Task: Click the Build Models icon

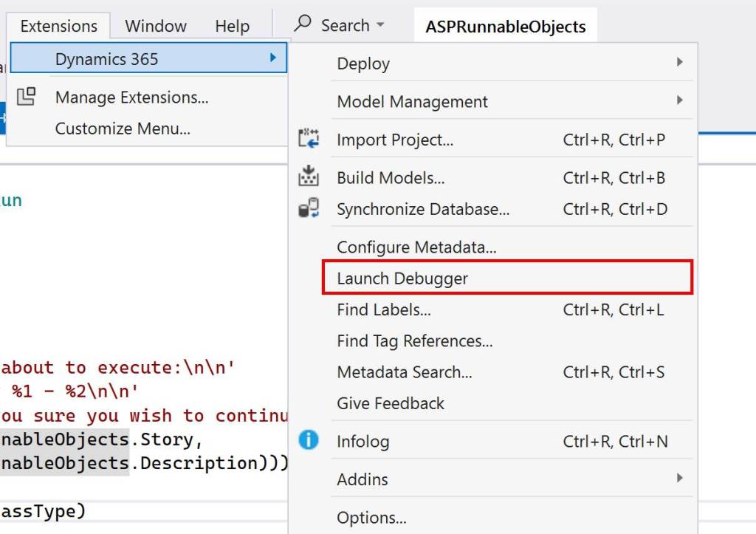Action: (308, 177)
